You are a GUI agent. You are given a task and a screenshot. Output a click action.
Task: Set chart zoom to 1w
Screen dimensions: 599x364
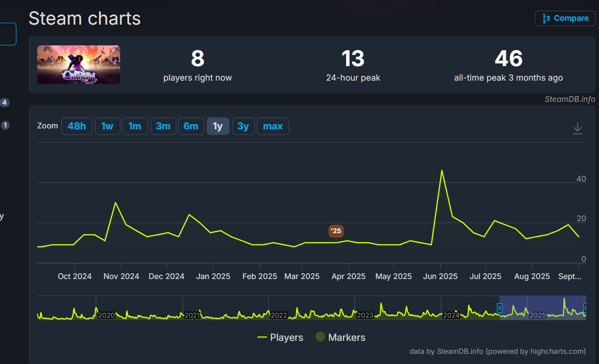point(107,126)
